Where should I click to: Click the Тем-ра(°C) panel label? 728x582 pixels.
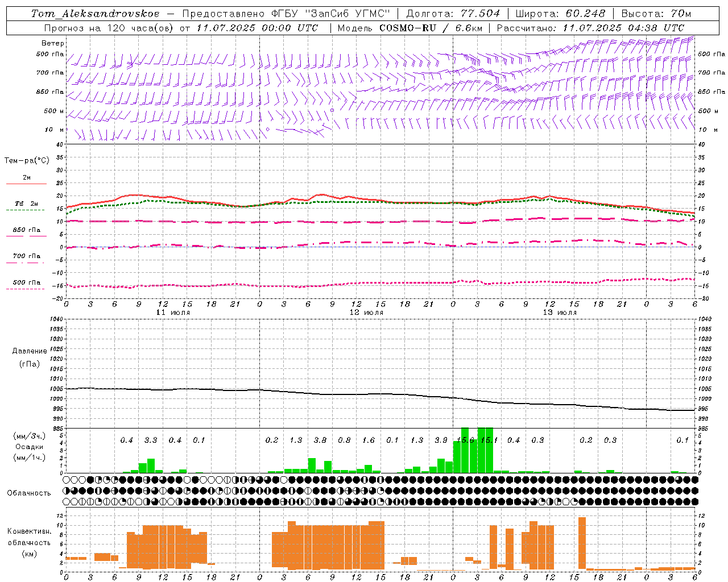coord(27,161)
